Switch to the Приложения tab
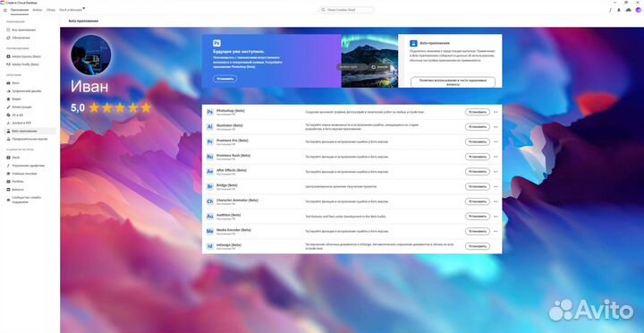 coord(20,10)
